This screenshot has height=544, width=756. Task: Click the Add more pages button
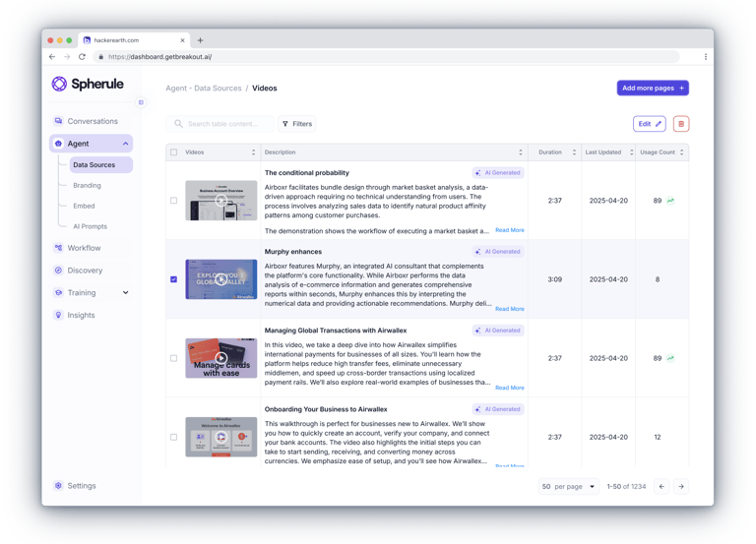pyautogui.click(x=653, y=89)
